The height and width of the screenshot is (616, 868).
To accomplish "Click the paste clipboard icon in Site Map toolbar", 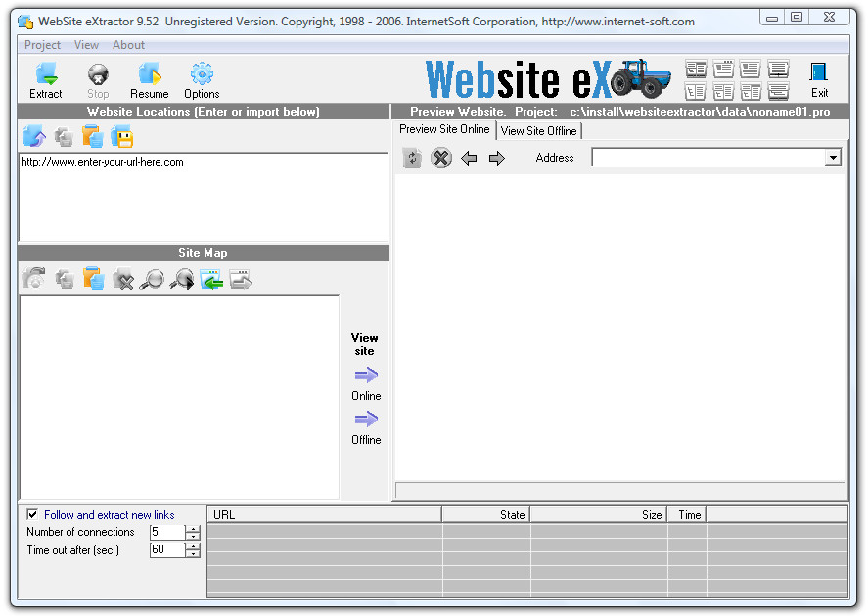I will (x=94, y=279).
